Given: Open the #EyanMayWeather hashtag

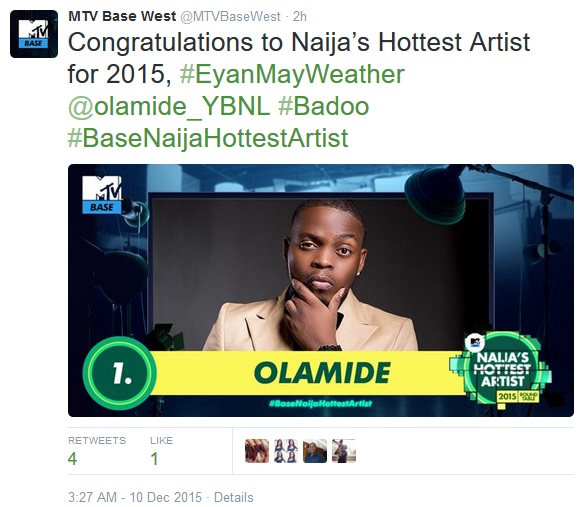Looking at the screenshot, I should (x=292, y=75).
